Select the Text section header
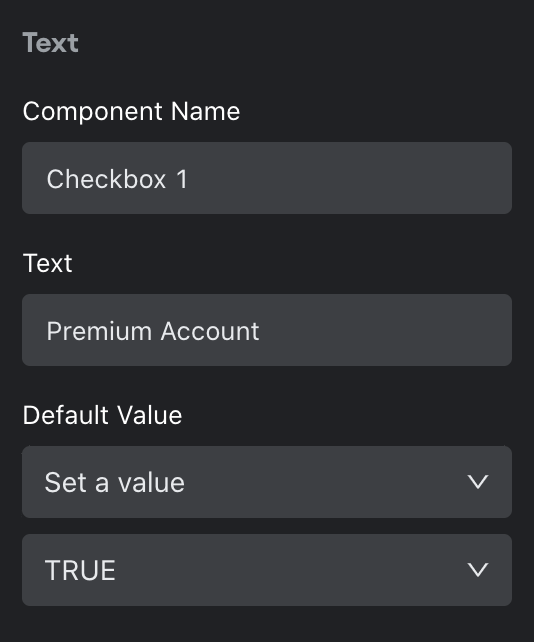The image size is (534, 642). click(x=50, y=43)
